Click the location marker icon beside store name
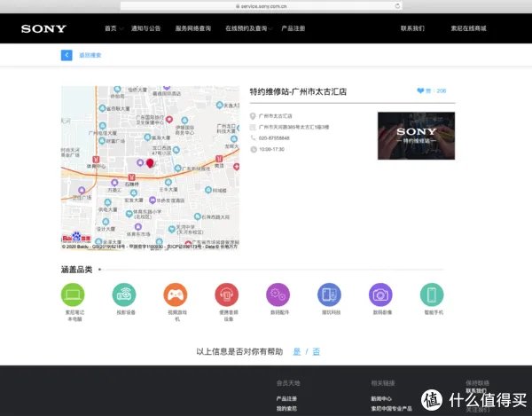Screen dimensions: 532x416 tap(253, 116)
